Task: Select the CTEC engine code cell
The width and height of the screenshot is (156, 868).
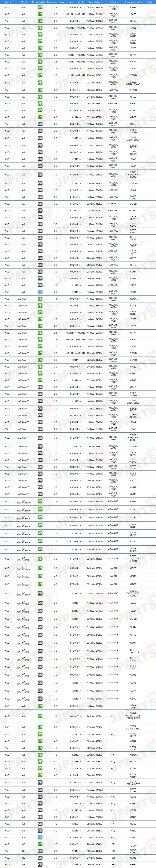Action: point(133,831)
